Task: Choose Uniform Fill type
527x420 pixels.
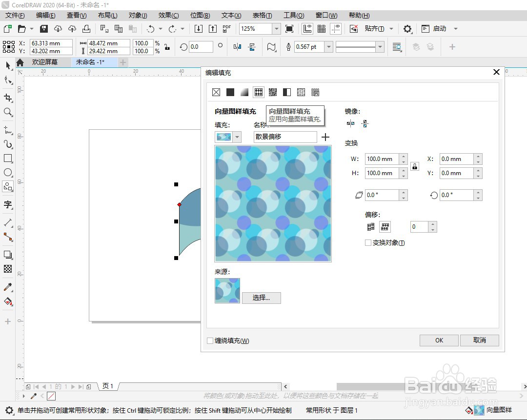Action: tap(230, 92)
